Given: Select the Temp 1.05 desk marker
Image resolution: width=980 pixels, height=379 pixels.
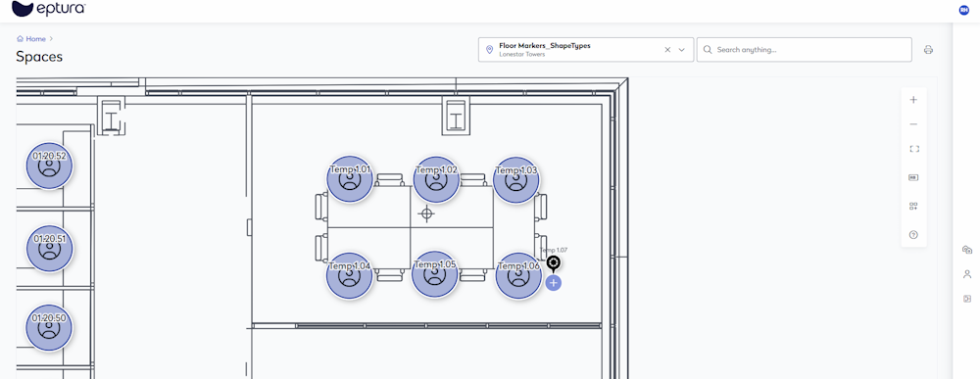Looking at the screenshot, I should point(435,274).
